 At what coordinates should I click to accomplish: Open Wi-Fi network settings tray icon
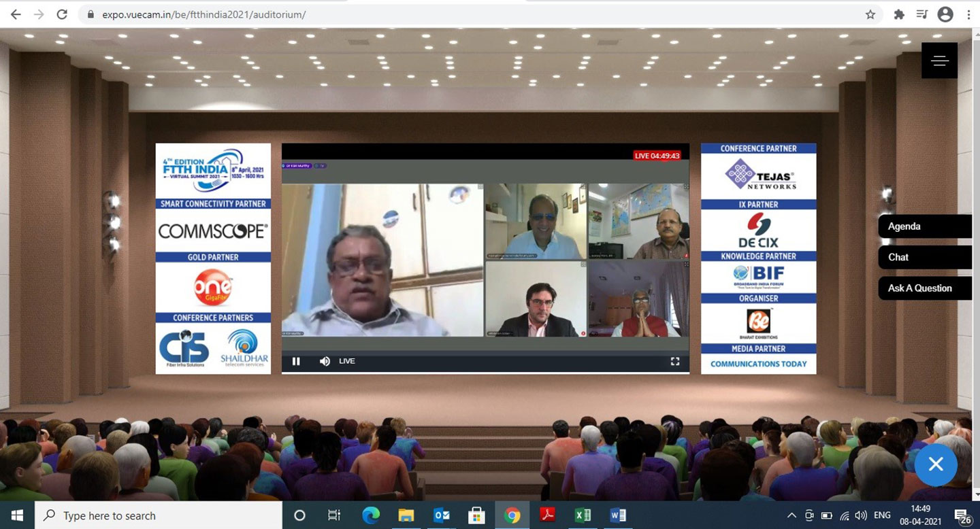[844, 515]
